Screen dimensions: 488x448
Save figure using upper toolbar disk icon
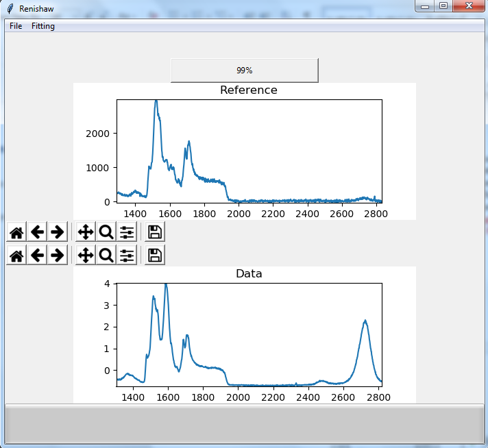(155, 232)
